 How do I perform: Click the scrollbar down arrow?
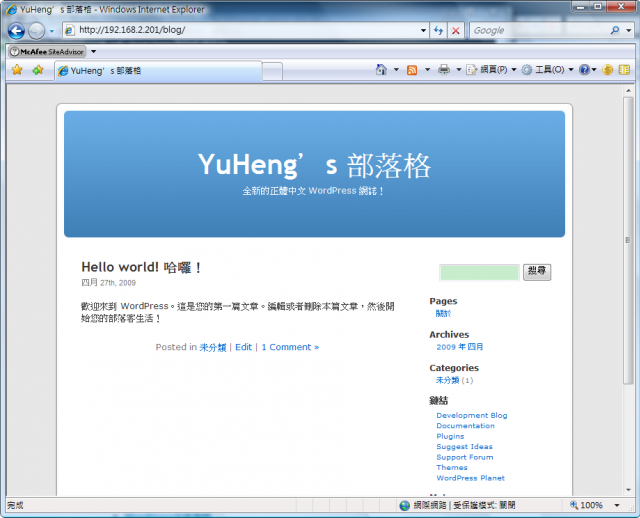[628, 490]
